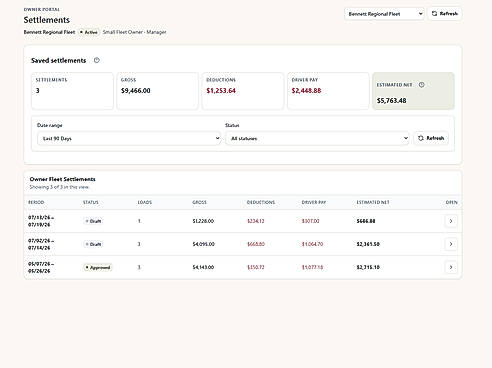The width and height of the screenshot is (492, 368).
Task: Click the Estimated Net column header in the table
Action: coord(373,202)
